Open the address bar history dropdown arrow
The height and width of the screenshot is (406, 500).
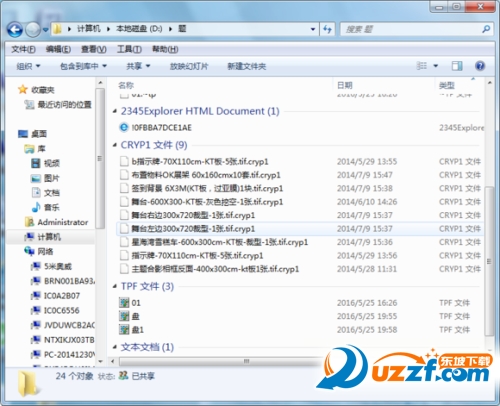[x=313, y=29]
